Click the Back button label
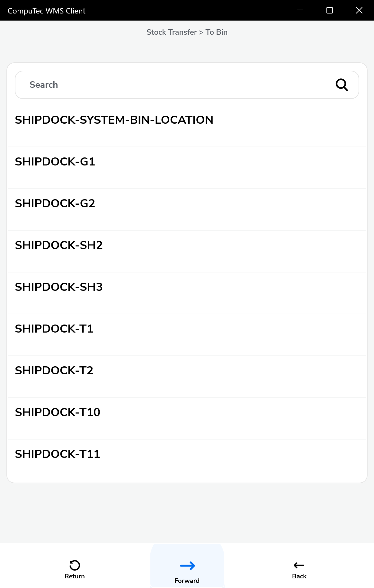This screenshot has width=374, height=588. (x=299, y=576)
